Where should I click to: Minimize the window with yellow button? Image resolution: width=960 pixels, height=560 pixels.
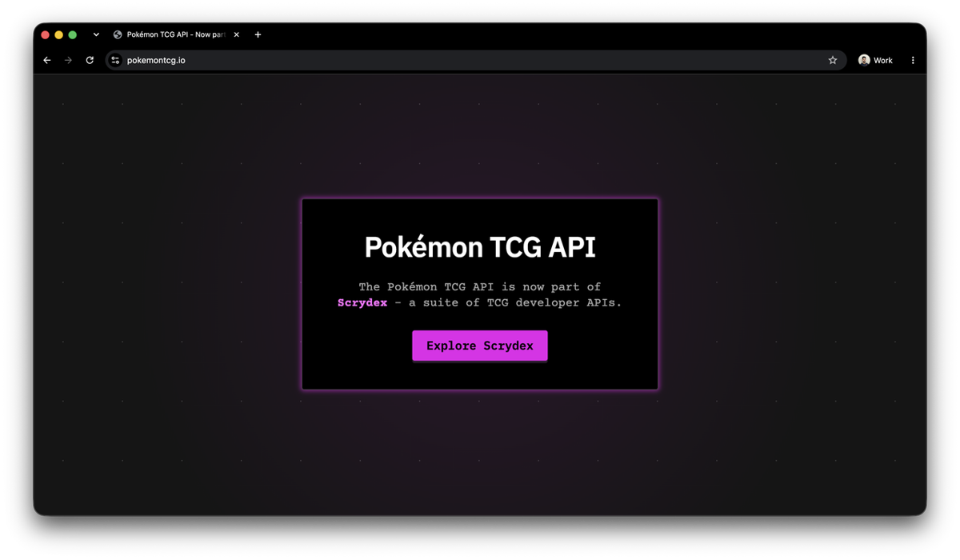coord(59,34)
